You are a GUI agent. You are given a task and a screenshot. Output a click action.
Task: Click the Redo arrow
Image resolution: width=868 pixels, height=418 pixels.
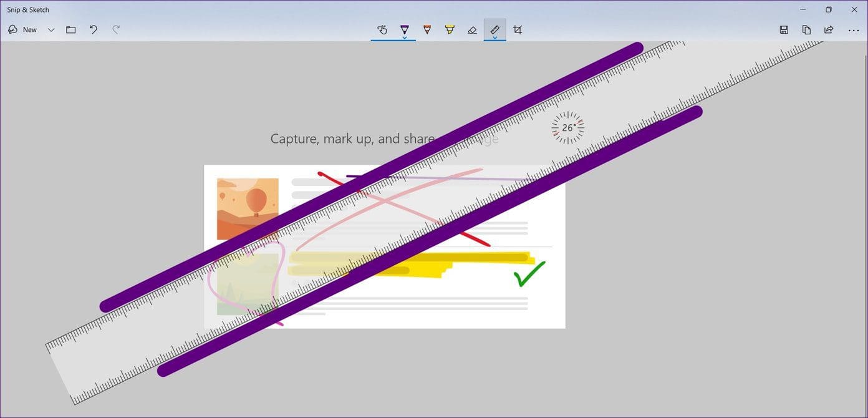coord(115,29)
